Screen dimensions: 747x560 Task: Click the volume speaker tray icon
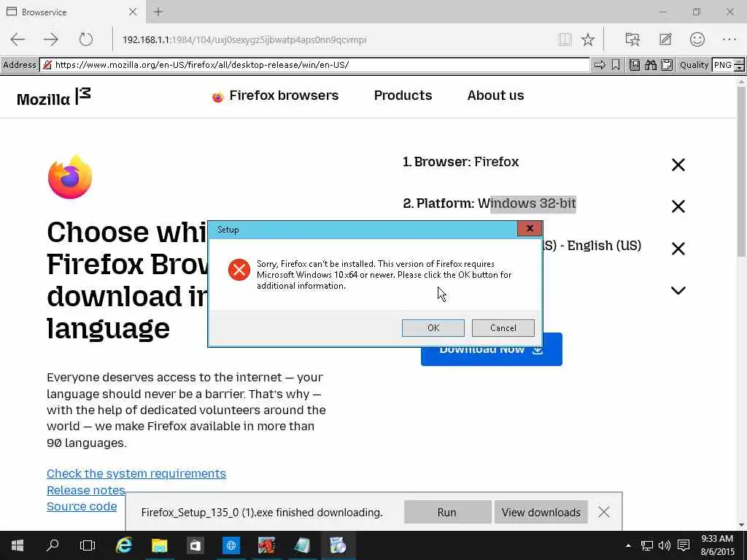664,545
